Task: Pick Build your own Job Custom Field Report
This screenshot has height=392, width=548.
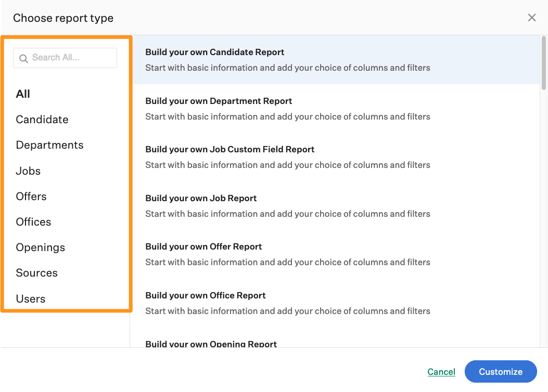Action: (336, 157)
